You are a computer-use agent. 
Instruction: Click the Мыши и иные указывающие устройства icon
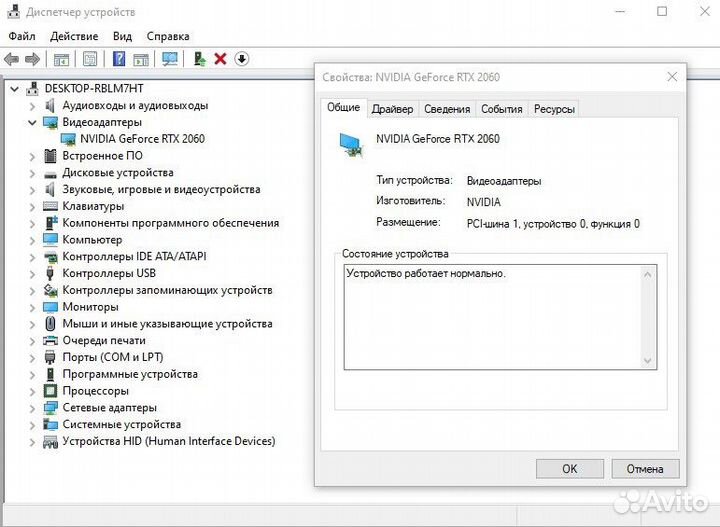pyautogui.click(x=51, y=324)
